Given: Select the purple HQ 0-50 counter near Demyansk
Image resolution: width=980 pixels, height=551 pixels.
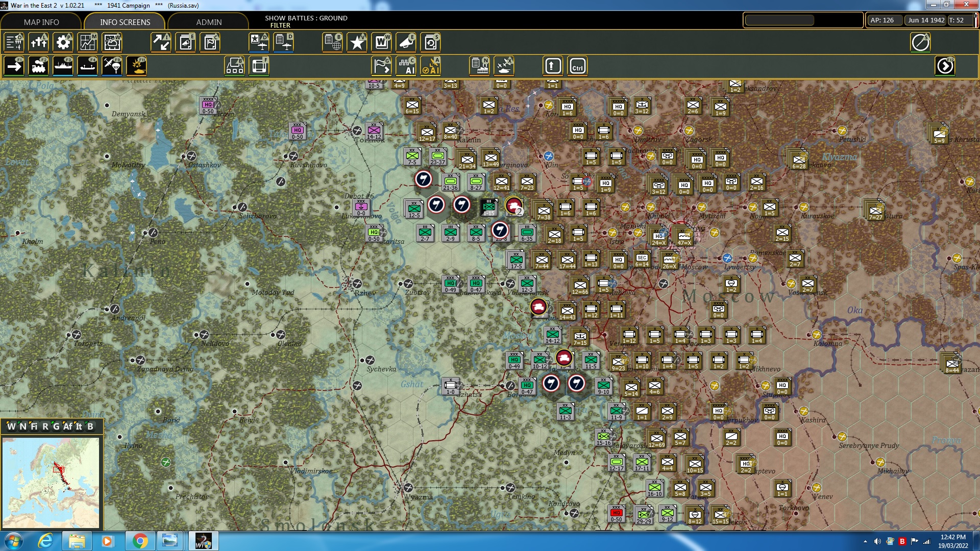Looking at the screenshot, I should [208, 106].
